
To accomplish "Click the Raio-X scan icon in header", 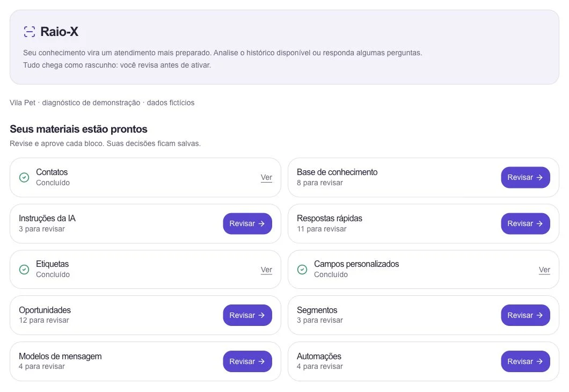I will coord(30,32).
